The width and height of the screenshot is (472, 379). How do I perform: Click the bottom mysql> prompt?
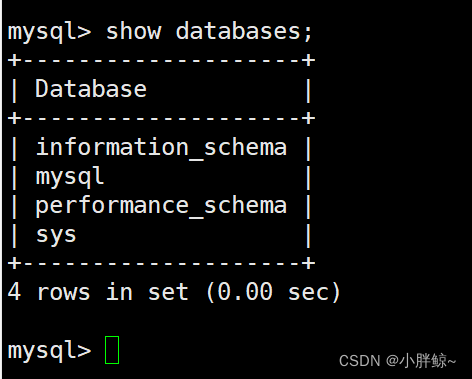pyautogui.click(x=49, y=351)
